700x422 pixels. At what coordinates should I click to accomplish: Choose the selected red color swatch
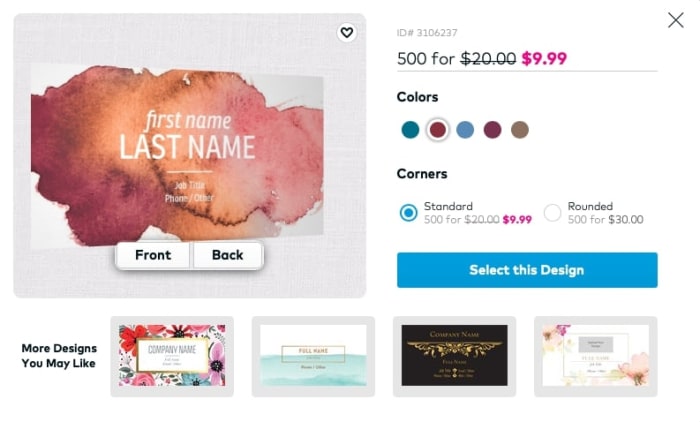(x=437, y=129)
